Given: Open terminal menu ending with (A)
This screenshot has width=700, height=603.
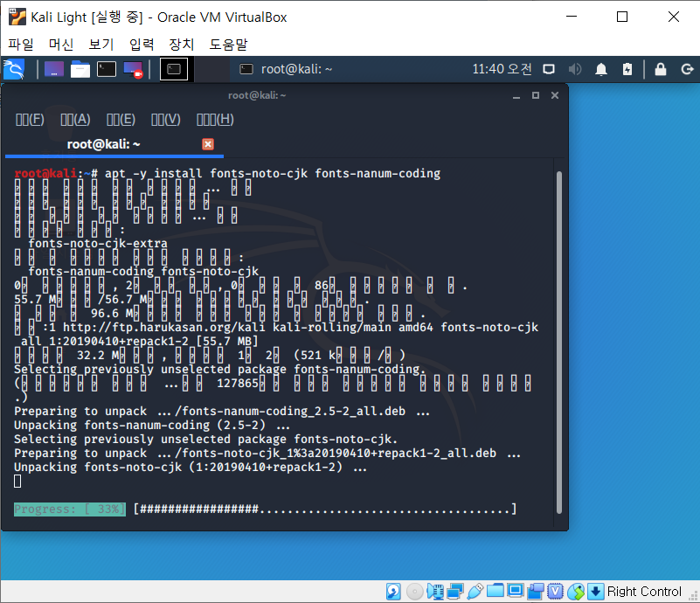Looking at the screenshot, I should coord(75,120).
